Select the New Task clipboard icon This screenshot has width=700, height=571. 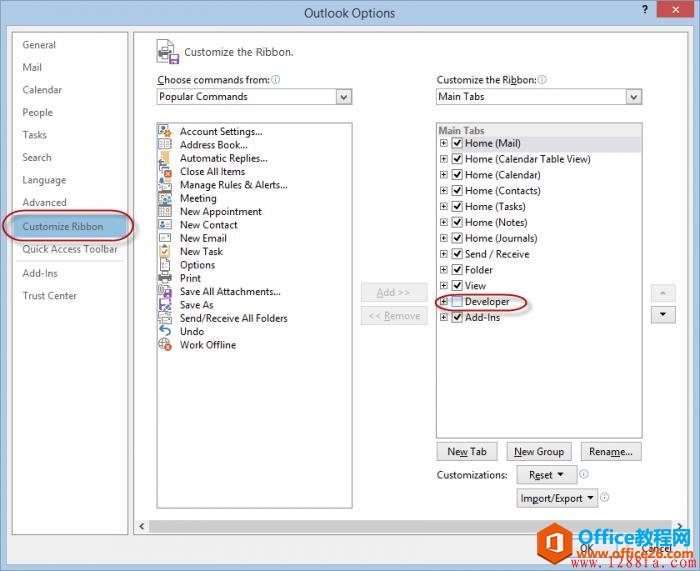coord(165,251)
